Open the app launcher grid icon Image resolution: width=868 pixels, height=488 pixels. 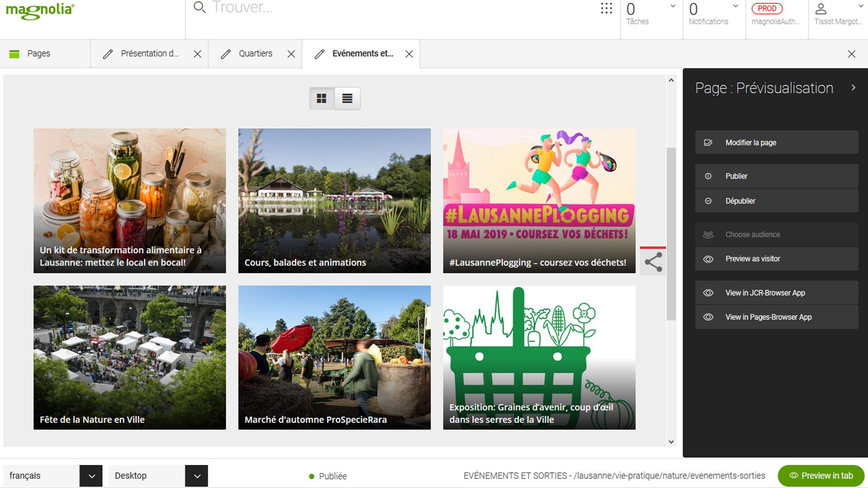pos(606,8)
